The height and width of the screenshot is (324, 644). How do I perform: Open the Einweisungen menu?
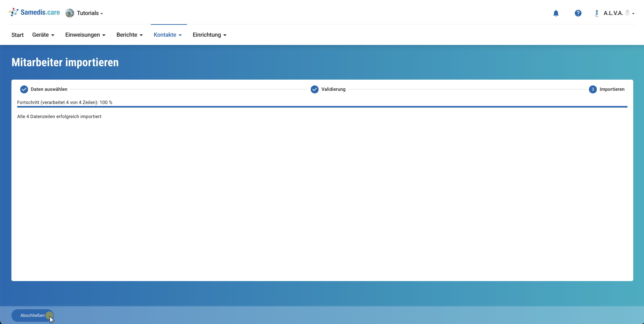point(85,35)
